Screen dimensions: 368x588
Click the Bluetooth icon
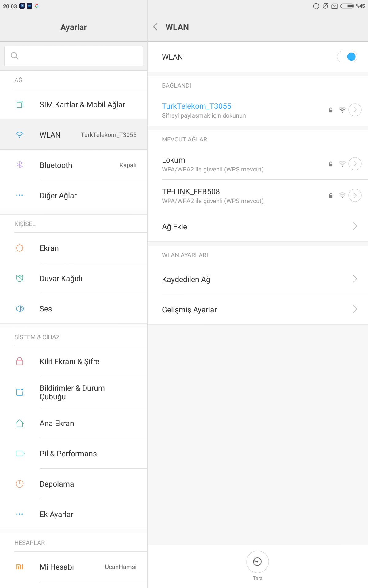coord(20,165)
